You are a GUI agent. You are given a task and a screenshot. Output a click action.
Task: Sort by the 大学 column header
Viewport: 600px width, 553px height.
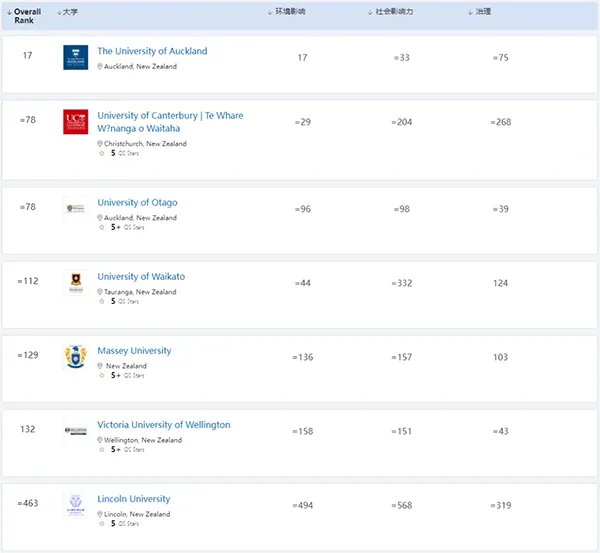point(68,12)
